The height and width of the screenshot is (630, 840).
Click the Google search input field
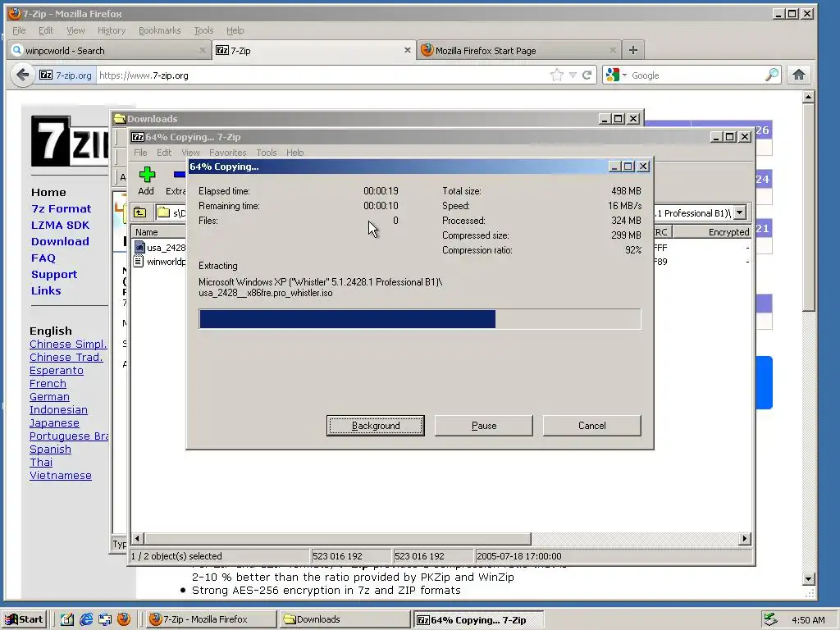(x=696, y=75)
